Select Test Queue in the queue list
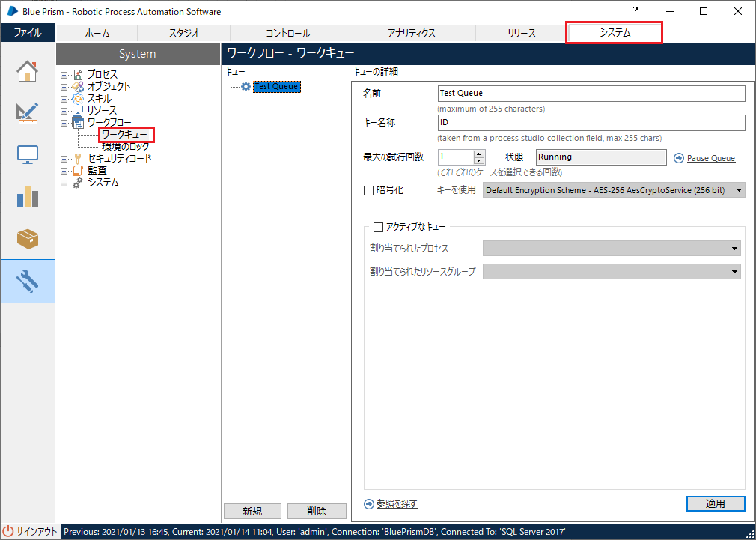 click(277, 86)
